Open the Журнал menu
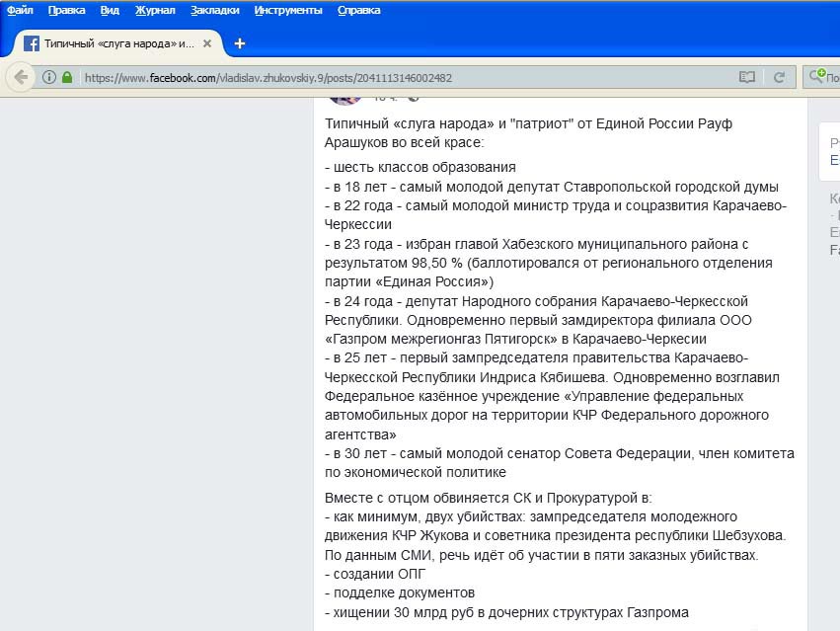The width and height of the screenshot is (840, 631). pos(155,10)
